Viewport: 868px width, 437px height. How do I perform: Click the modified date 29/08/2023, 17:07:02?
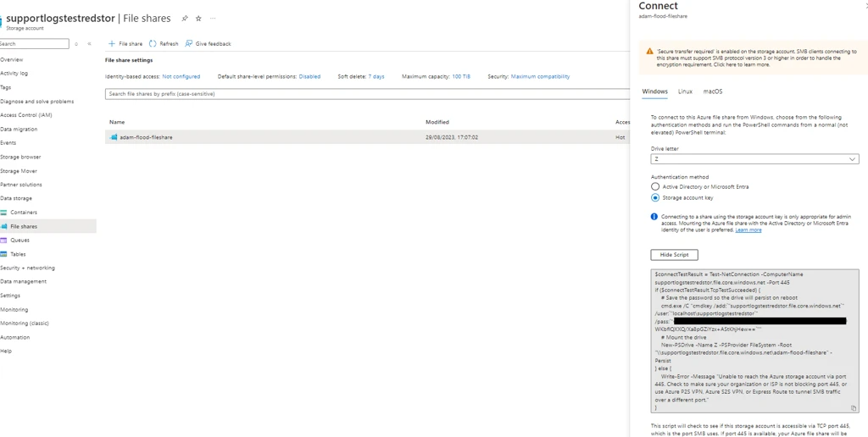tap(452, 137)
